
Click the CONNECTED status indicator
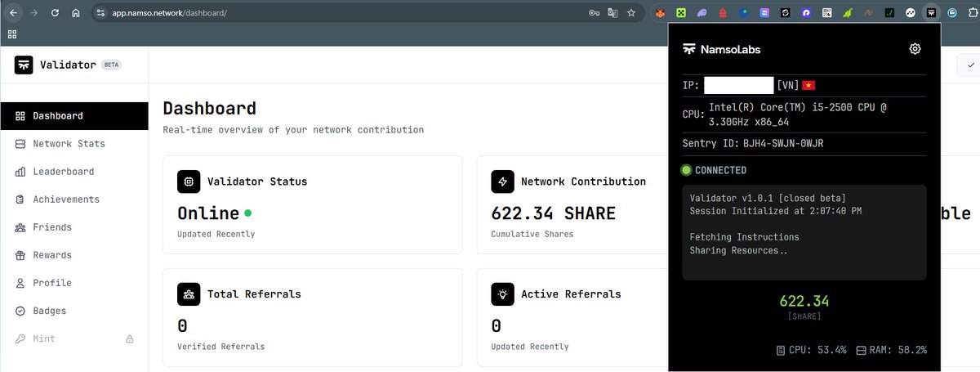point(713,170)
